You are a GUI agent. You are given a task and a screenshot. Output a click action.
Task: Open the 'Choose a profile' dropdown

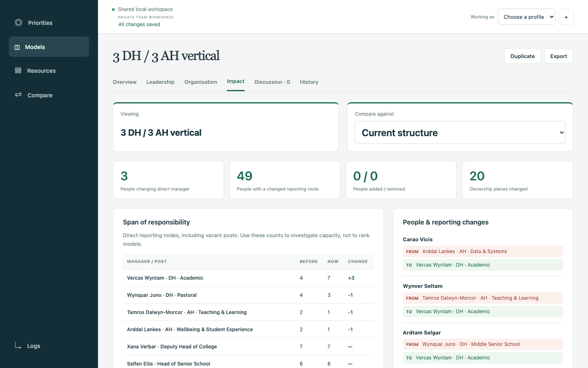coord(526,17)
